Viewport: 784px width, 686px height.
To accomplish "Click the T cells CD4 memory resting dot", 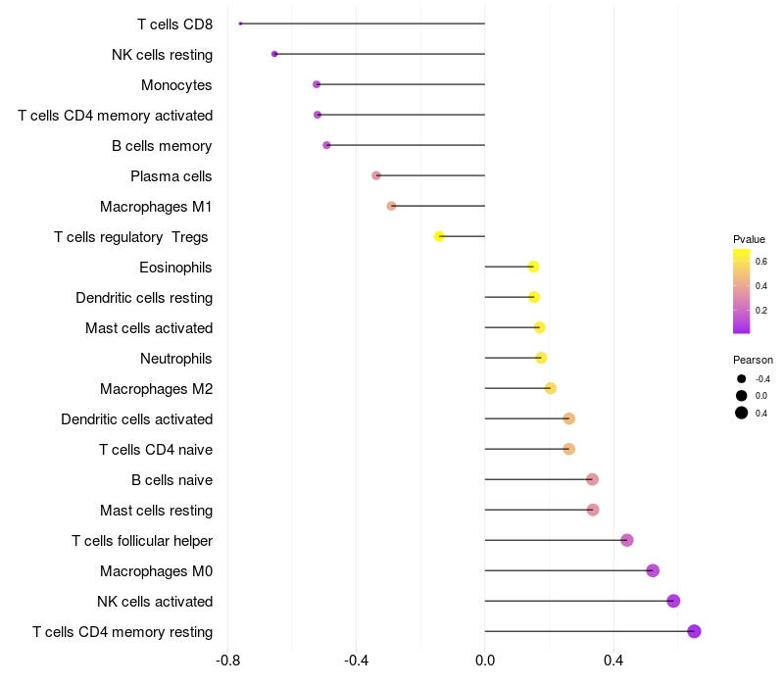I will click(x=694, y=631).
